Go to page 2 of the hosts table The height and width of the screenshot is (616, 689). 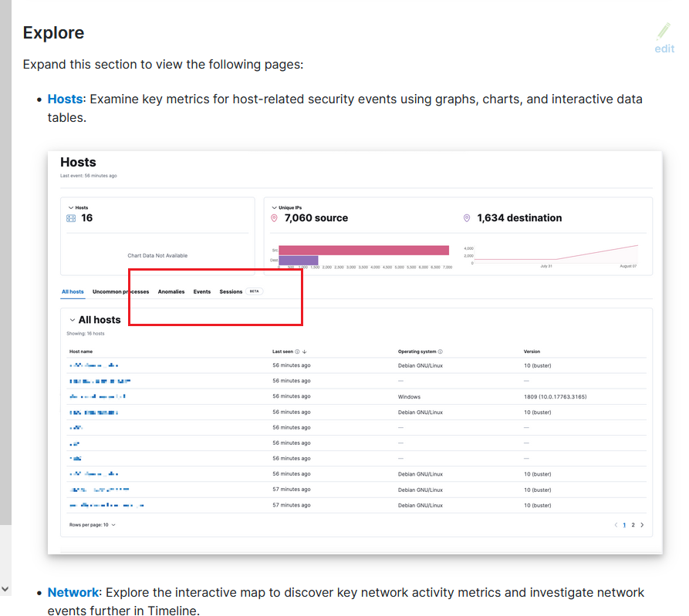tap(633, 524)
